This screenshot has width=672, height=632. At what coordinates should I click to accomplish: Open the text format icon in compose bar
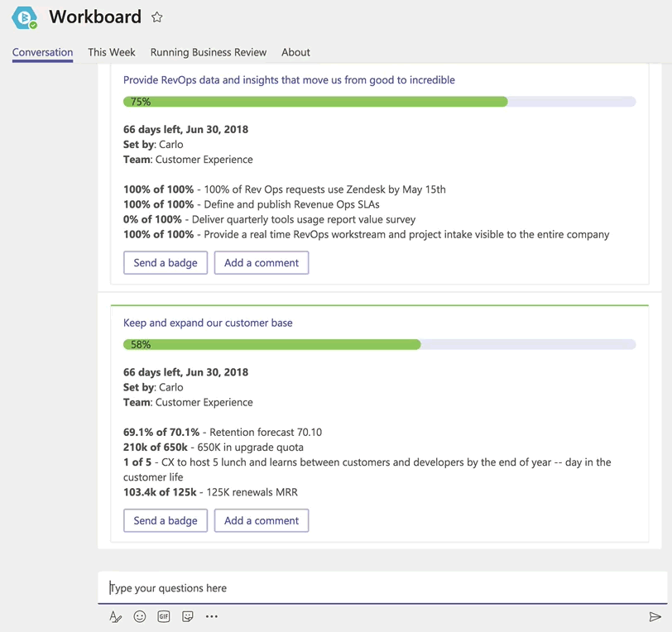[x=115, y=616]
